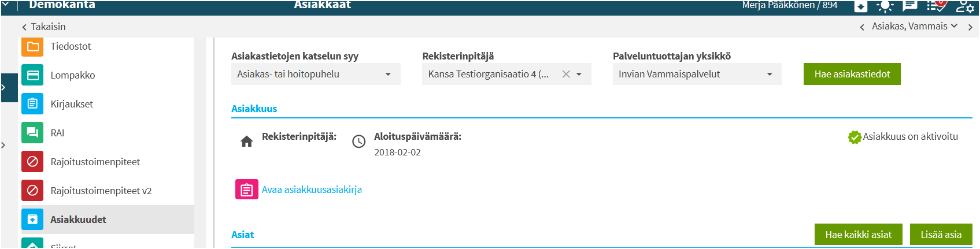Open Avaa asiakkuusasiakirja link
Screen dimensions: 980x249
click(x=312, y=189)
